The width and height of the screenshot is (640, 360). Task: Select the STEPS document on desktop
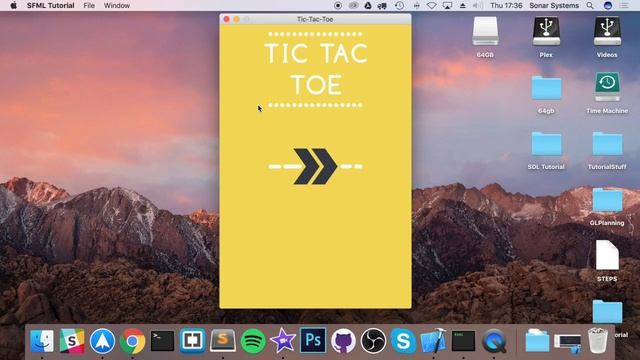point(607,256)
